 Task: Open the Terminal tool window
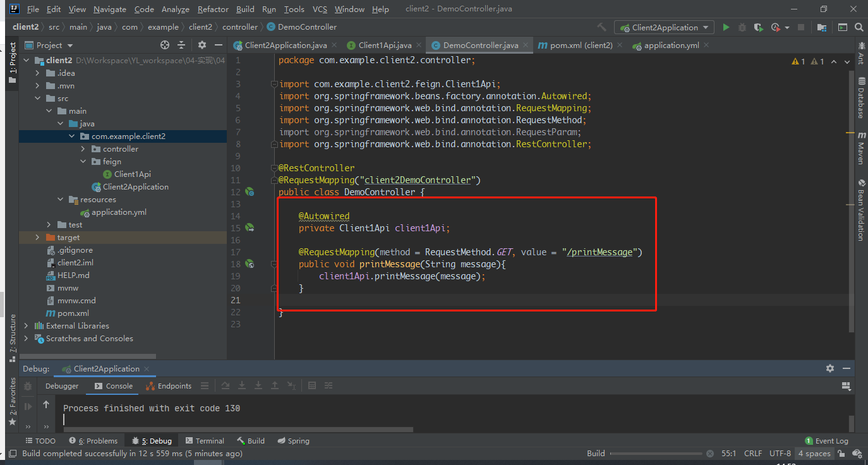[x=205, y=440]
